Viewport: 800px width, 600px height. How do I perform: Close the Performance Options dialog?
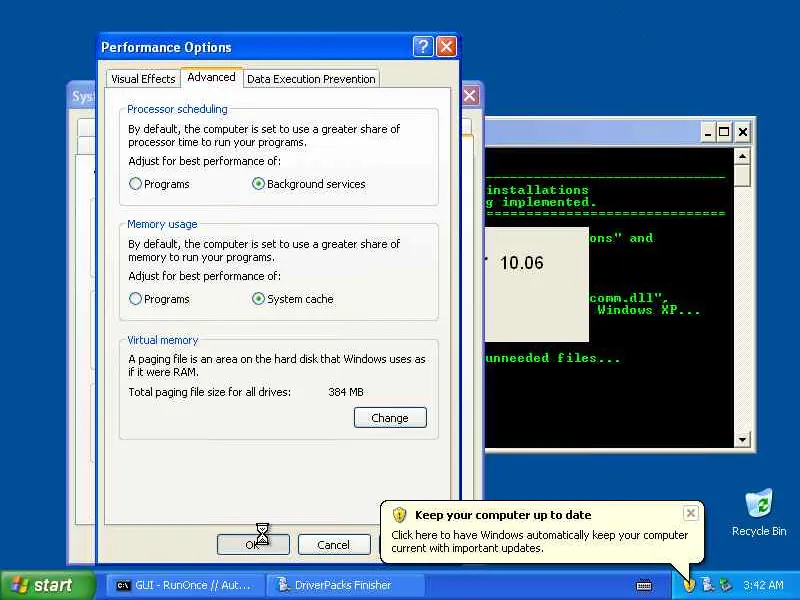447,47
